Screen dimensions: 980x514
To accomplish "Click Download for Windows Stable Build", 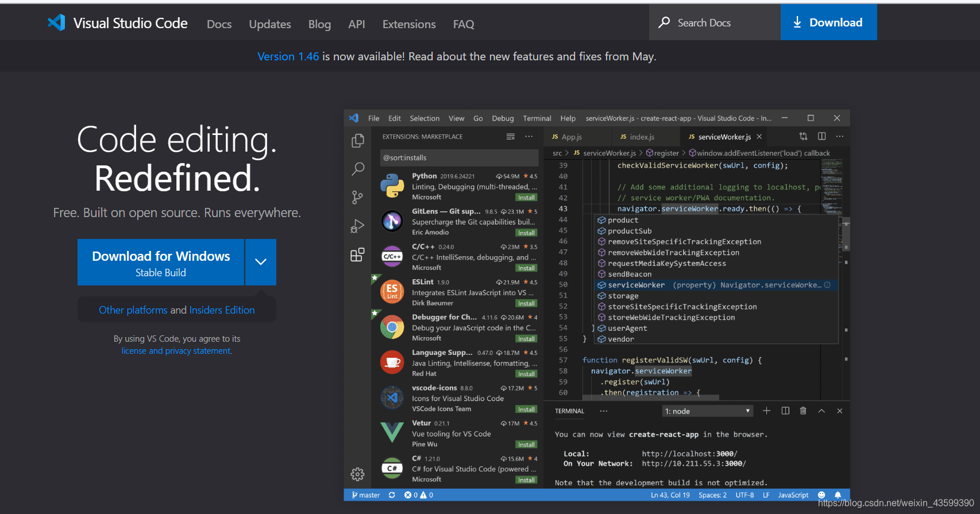I will click(x=161, y=262).
